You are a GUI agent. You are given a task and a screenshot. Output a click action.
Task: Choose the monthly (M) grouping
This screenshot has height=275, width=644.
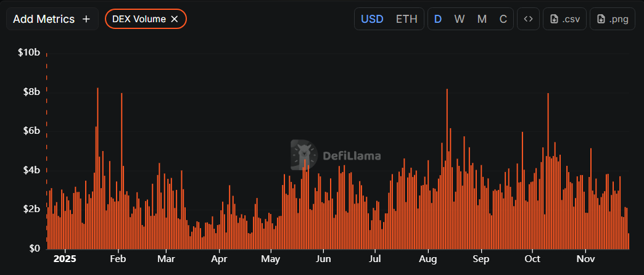click(x=482, y=19)
